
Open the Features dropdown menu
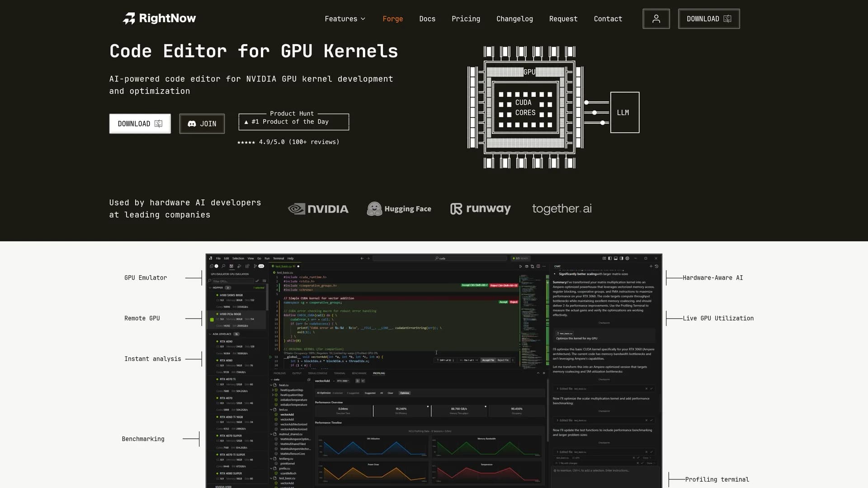345,19
